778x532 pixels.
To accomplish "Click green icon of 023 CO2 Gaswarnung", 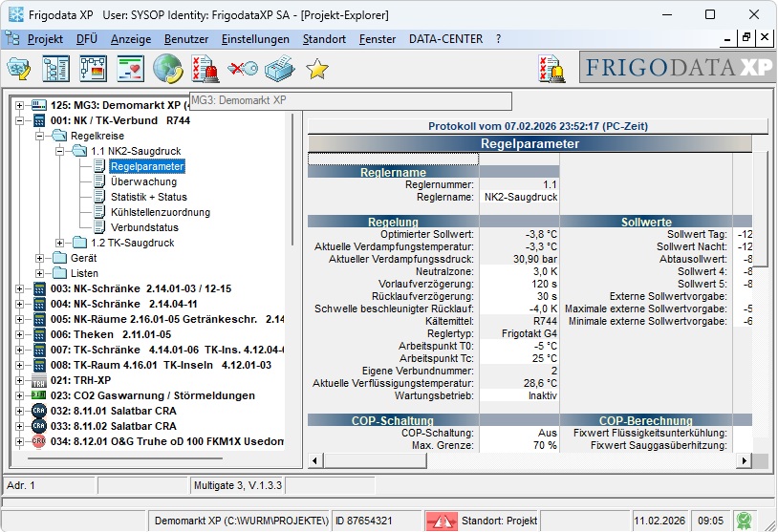I will [x=38, y=395].
